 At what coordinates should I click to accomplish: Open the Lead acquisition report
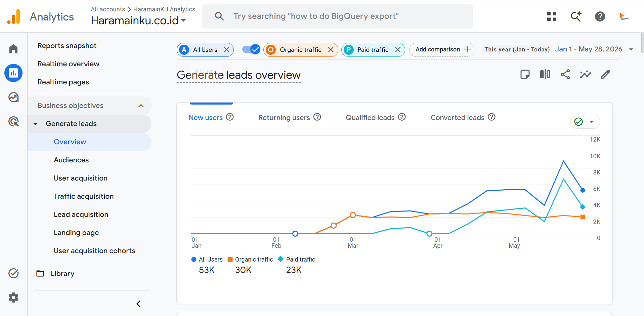[x=81, y=214]
